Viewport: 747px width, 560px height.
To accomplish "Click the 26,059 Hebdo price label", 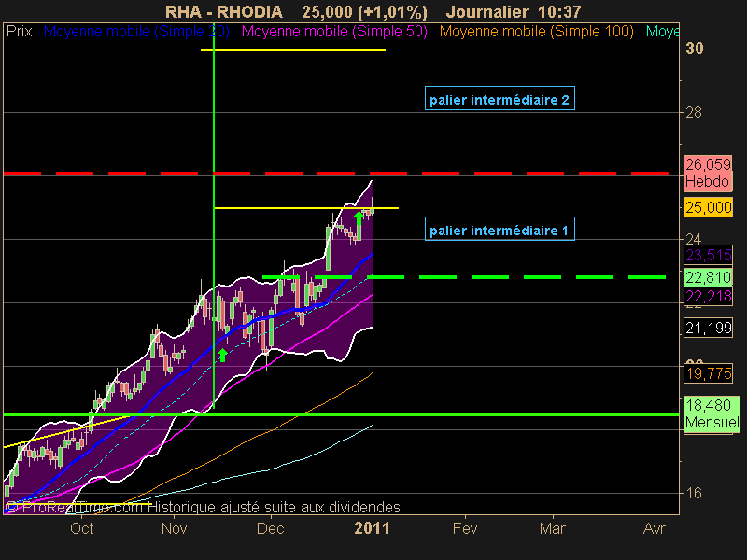I will coord(708,174).
